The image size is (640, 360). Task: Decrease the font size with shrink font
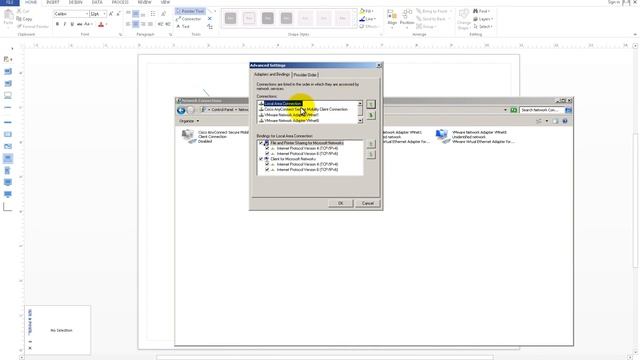coord(118,14)
